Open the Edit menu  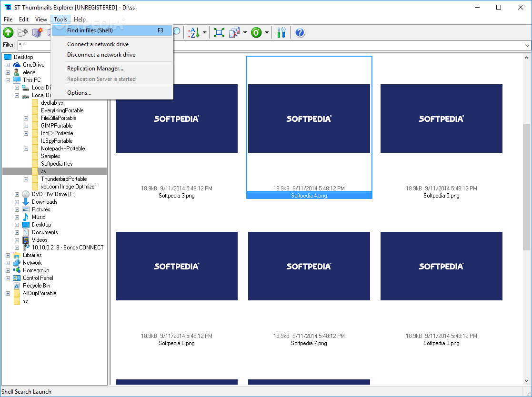(24, 20)
